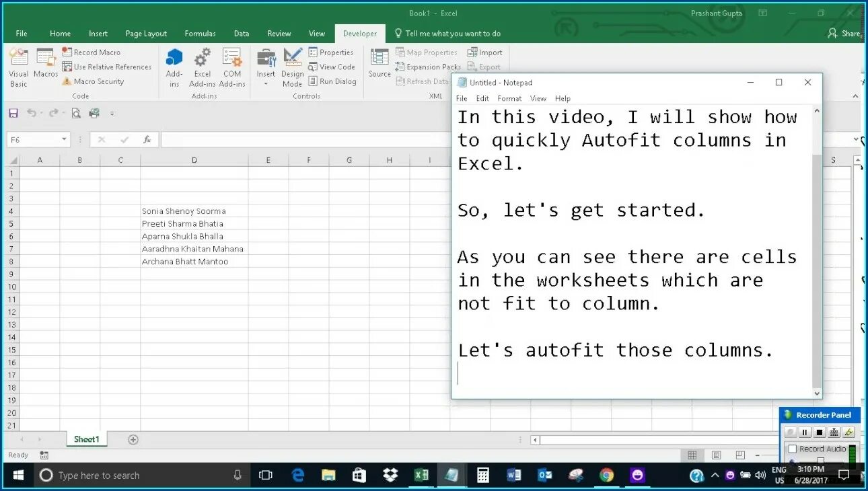Open the XML Source pane
Image resolution: width=868 pixels, height=491 pixels.
(379, 64)
